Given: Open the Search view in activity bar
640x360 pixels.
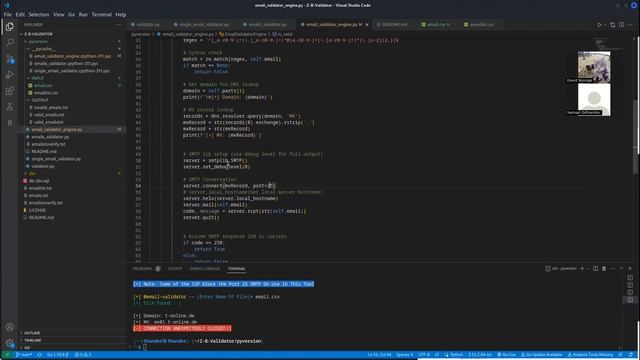Looking at the screenshot, I should click(x=10, y=42).
